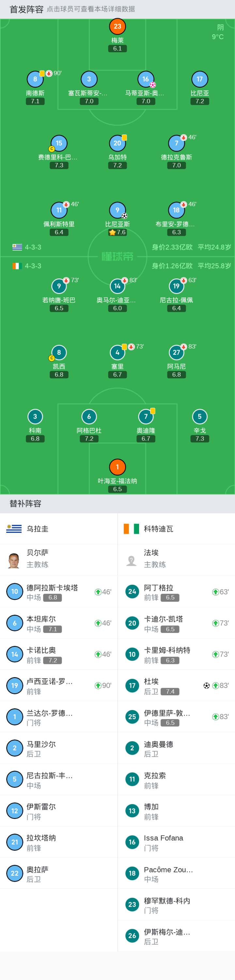Viewport: 235px width, 980px height.
Task: Open substitute 德阿拉斯卡埃塔 row
Action: (x=59, y=592)
